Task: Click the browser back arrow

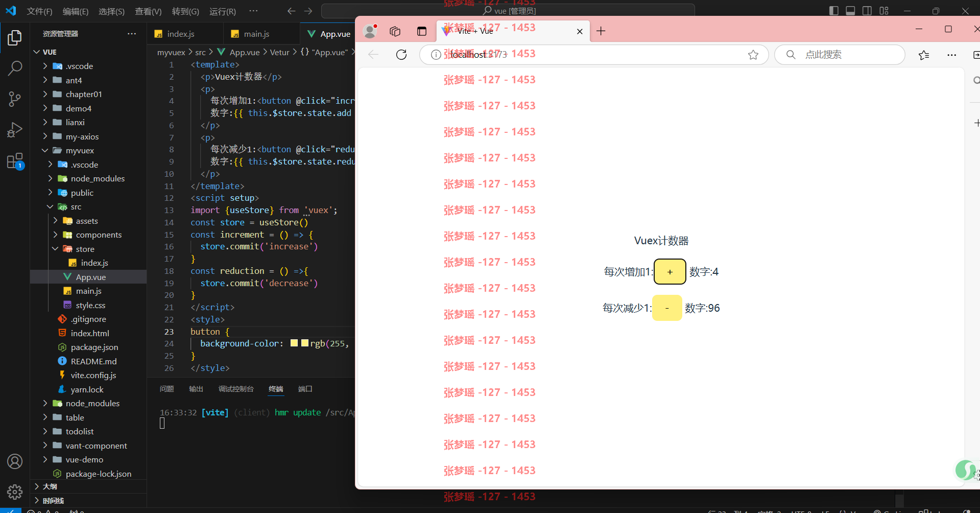Action: pos(373,55)
